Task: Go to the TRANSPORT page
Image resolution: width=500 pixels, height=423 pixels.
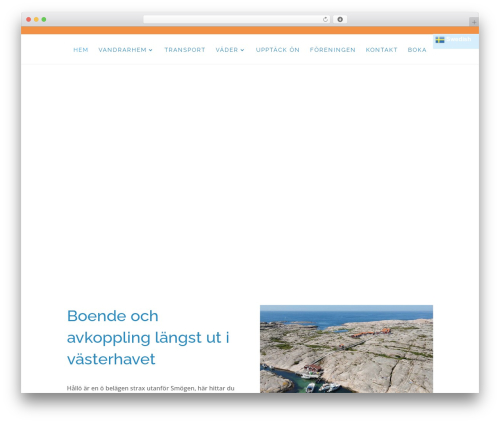Action: [185, 50]
